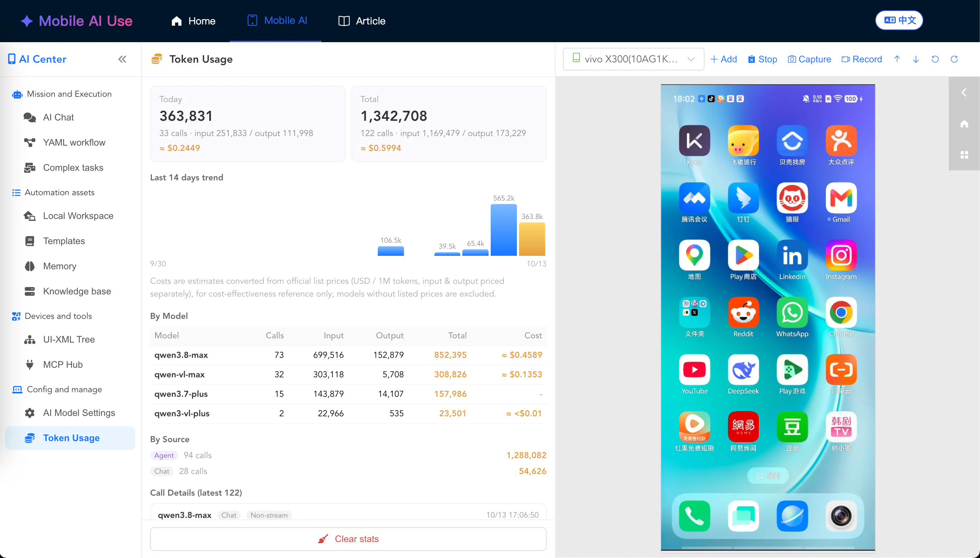
Task: Capture a device screenshot
Action: pyautogui.click(x=809, y=59)
